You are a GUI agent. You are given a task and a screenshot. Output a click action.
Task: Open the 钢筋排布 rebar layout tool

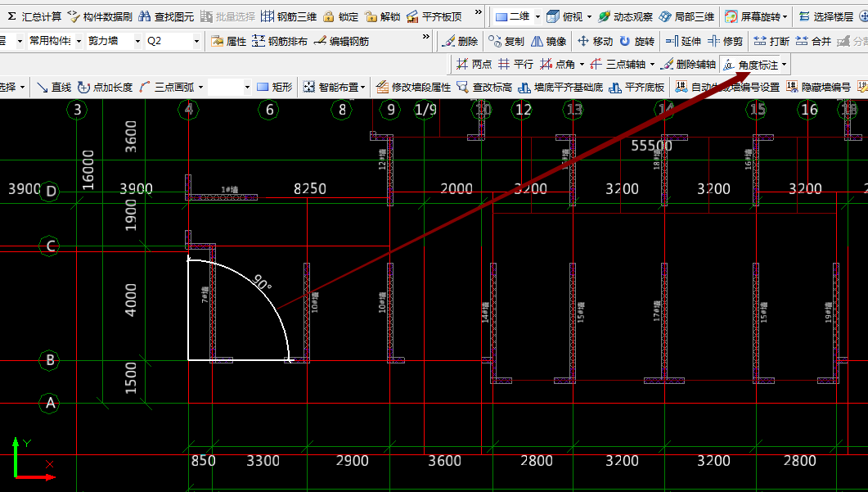(x=280, y=41)
